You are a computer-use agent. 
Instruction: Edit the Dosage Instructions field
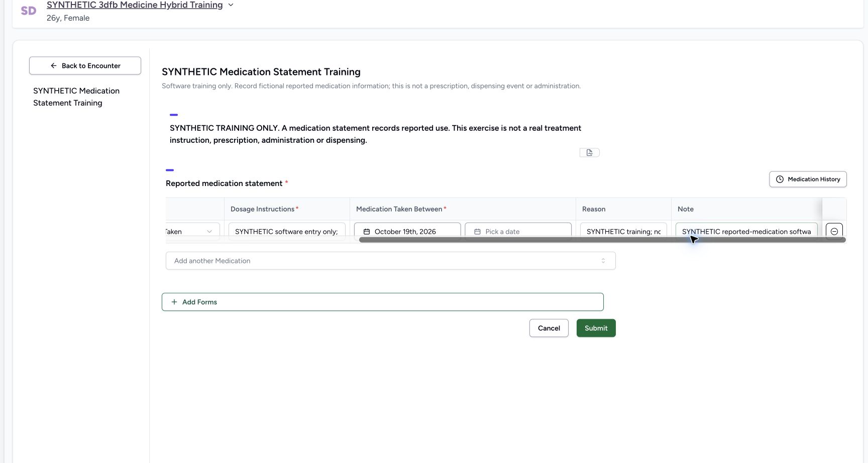click(x=287, y=231)
